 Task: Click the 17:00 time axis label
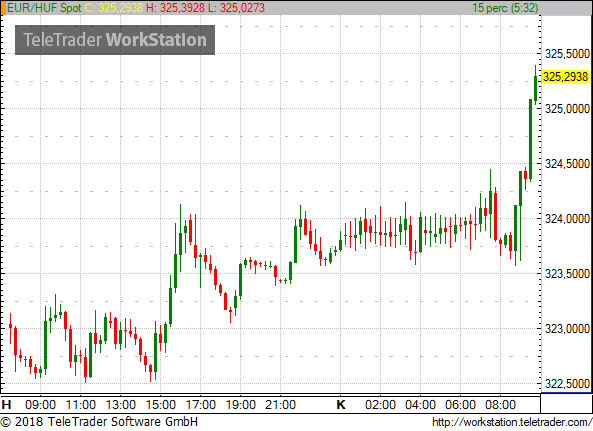200,405
